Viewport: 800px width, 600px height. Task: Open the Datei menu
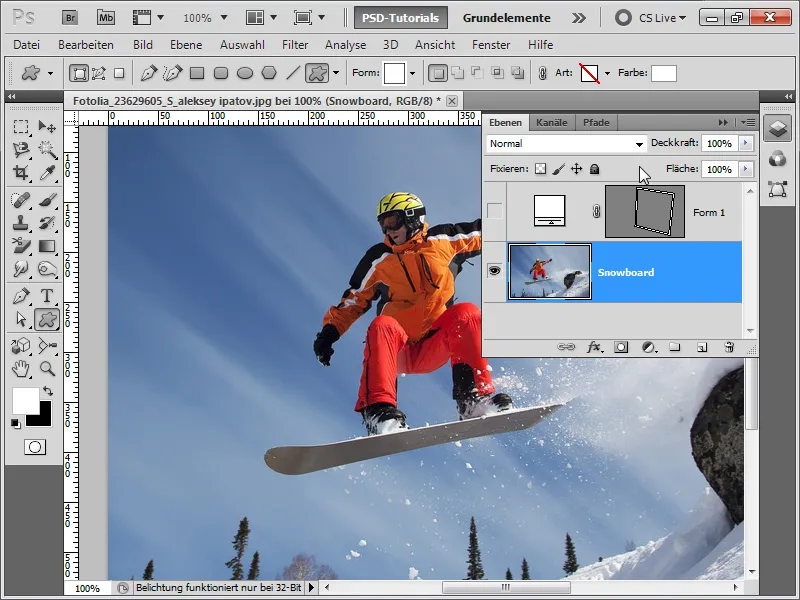[x=27, y=45]
